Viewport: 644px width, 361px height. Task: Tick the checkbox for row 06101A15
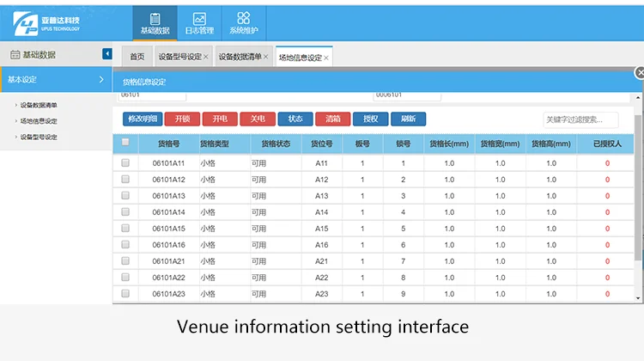(125, 229)
